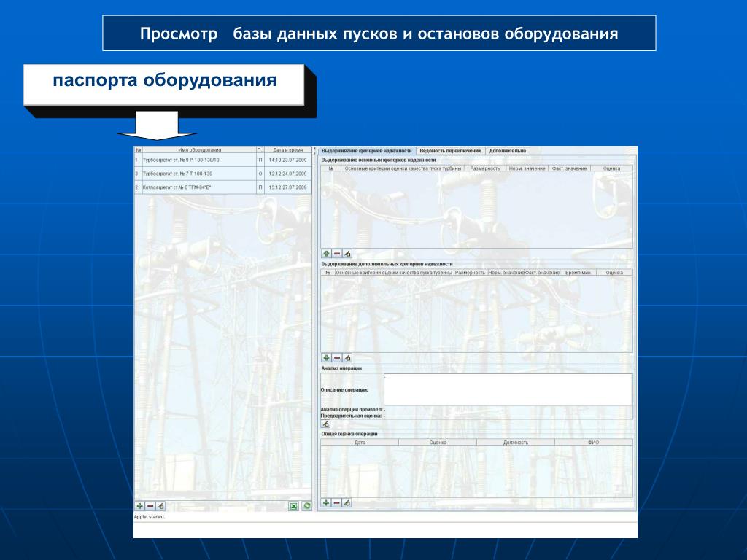Click the Applet started status text

pos(149,517)
